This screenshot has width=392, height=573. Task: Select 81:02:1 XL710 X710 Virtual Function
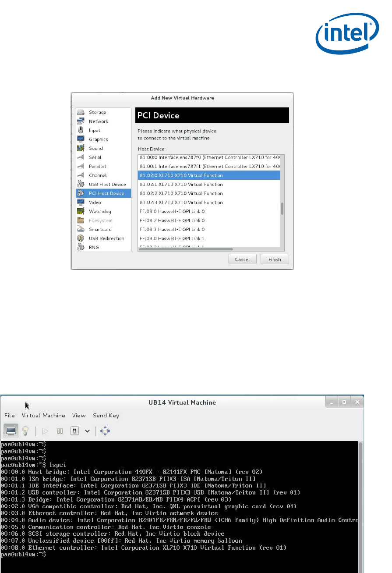[x=209, y=185]
